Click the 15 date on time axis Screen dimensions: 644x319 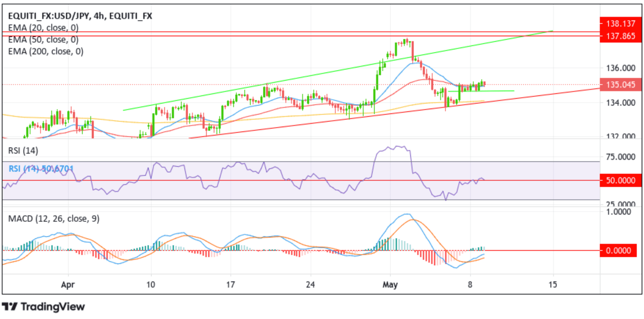(553, 284)
